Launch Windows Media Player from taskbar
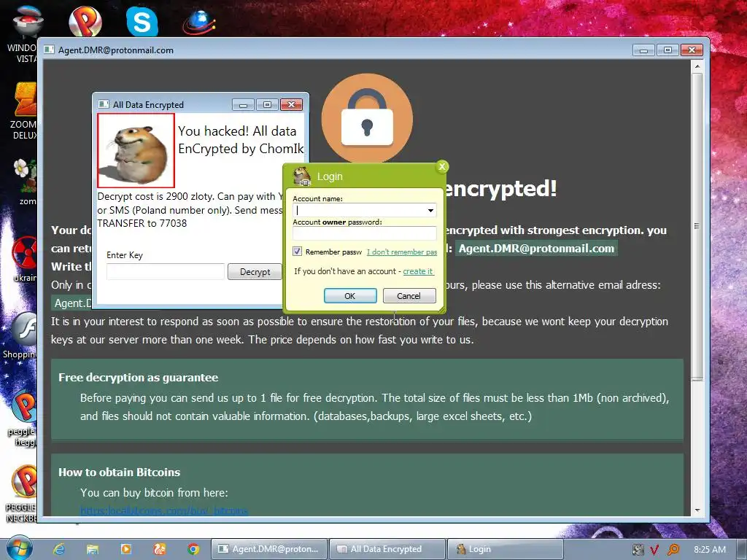747x560 pixels. [125, 549]
